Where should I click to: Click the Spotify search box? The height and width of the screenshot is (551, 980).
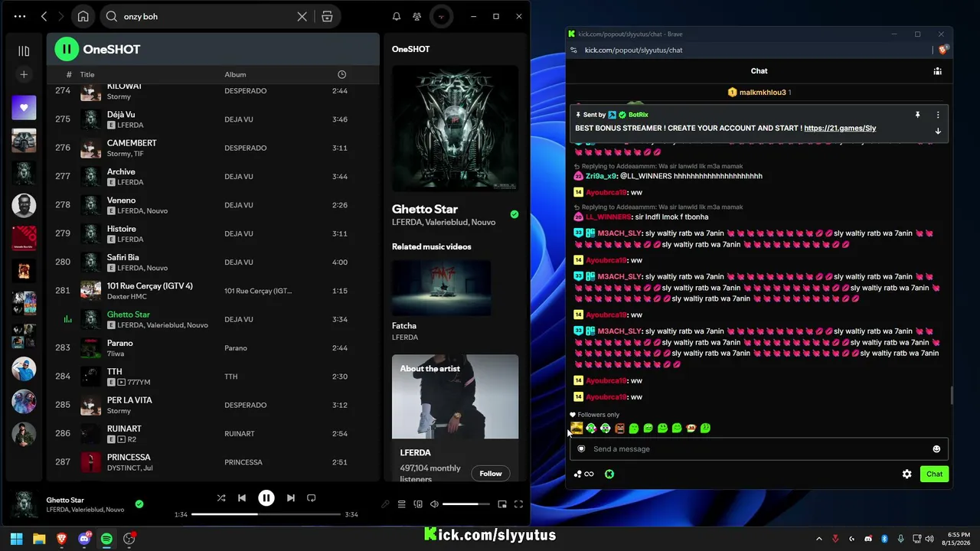click(207, 16)
